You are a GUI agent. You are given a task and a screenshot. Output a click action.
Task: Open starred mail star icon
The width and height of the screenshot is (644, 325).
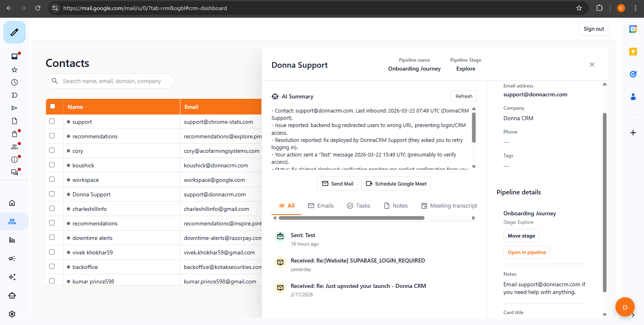tap(14, 70)
